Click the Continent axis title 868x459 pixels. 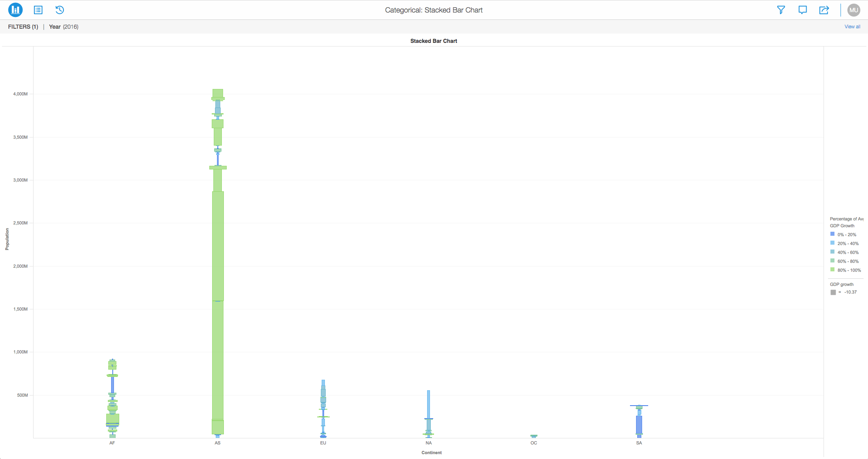click(x=431, y=453)
